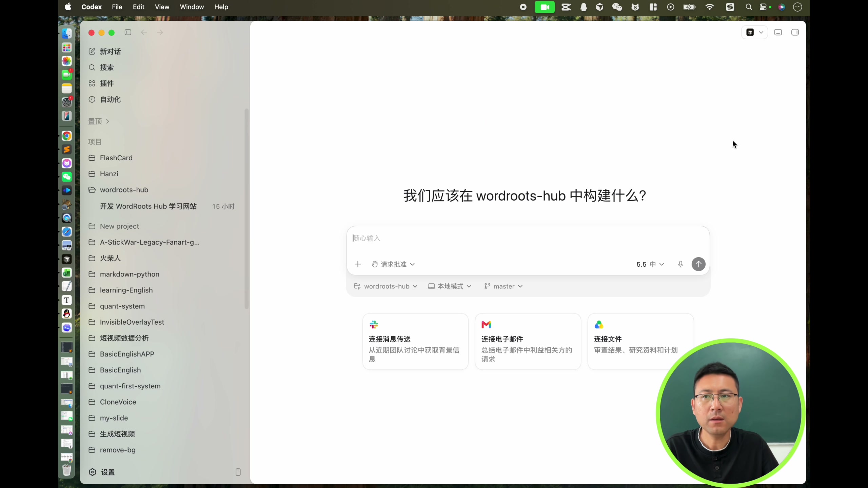Focus the 随心输入 prompt field
Screen dimensions: 868x488
click(x=528, y=238)
